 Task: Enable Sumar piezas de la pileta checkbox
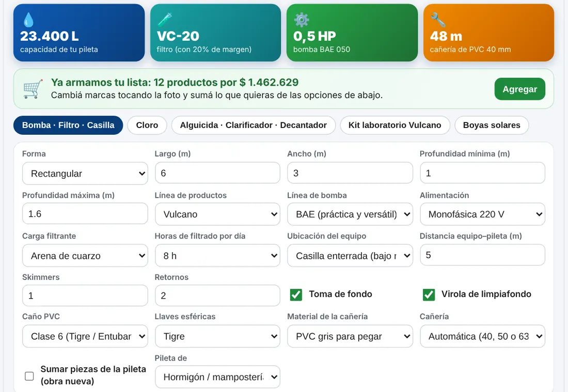pyautogui.click(x=29, y=376)
